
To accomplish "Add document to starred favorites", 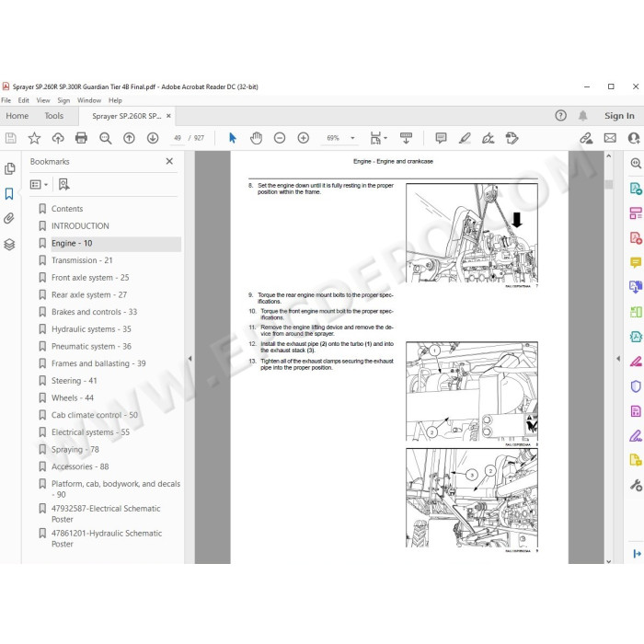I will pos(34,138).
